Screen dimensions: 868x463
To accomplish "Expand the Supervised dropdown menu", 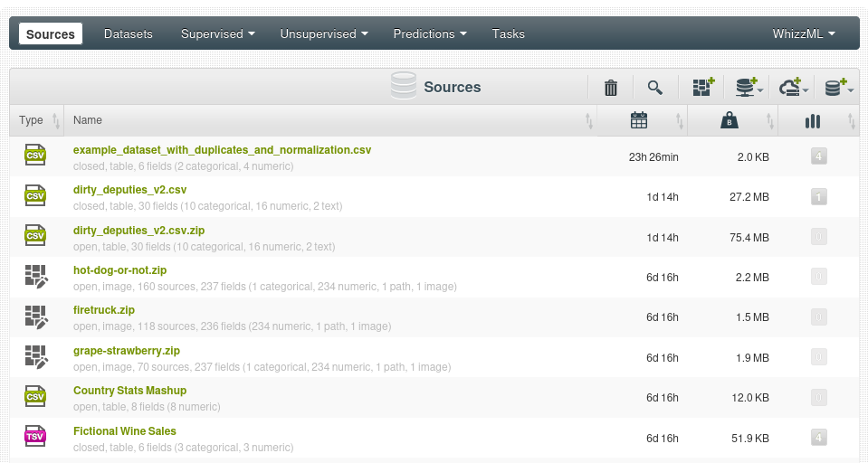I will click(x=217, y=34).
